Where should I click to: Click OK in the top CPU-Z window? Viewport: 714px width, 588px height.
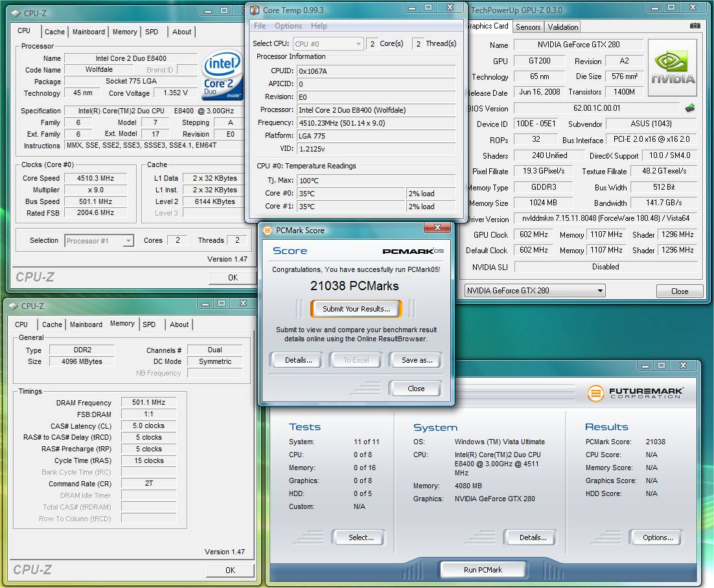click(x=233, y=278)
